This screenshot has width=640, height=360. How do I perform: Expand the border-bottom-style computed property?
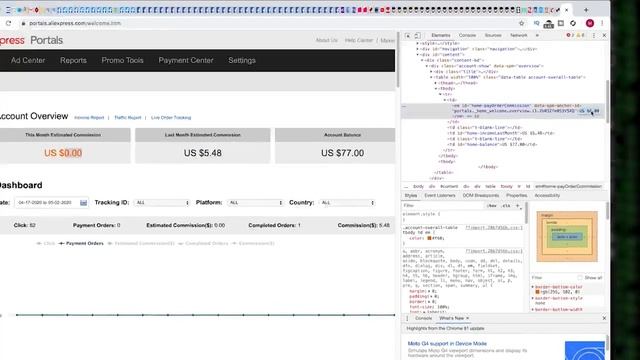pos(533,298)
